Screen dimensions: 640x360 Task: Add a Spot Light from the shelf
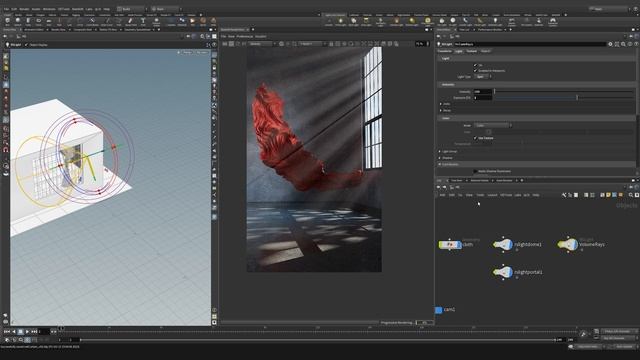click(x=353, y=21)
